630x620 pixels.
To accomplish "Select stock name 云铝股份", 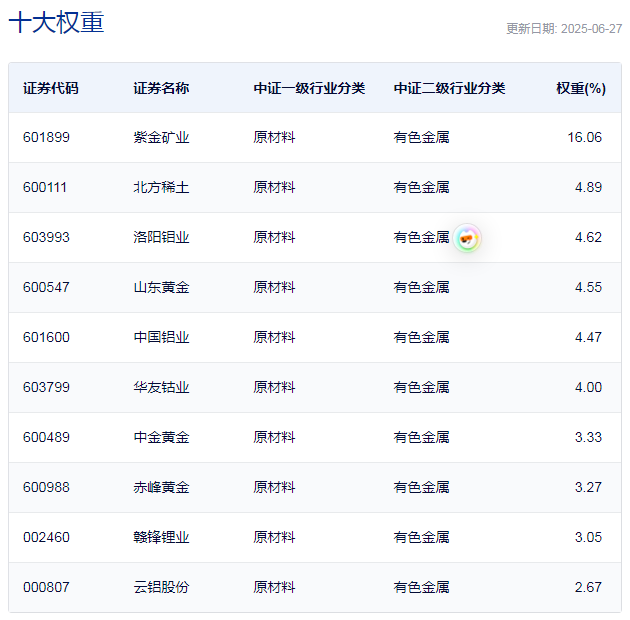I will (x=161, y=587).
